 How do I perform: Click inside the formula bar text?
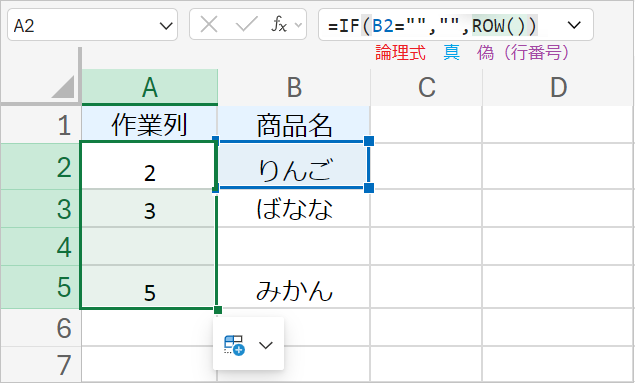coord(433,26)
